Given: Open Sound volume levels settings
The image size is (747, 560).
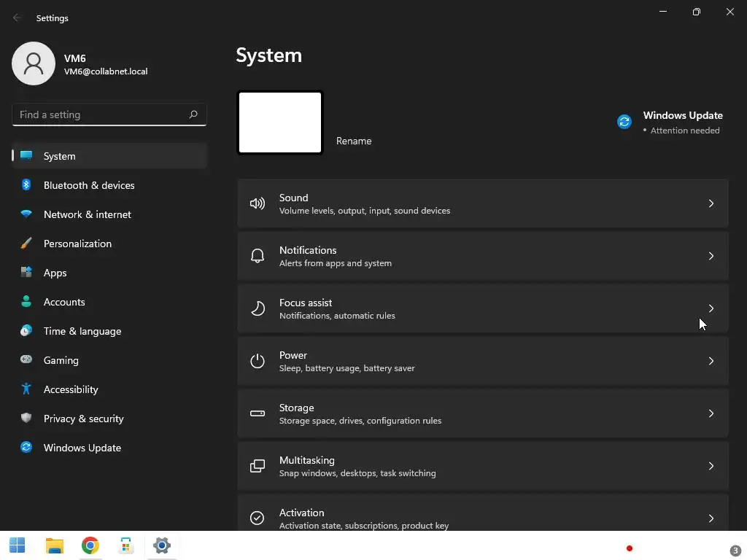Looking at the screenshot, I should coord(483,203).
